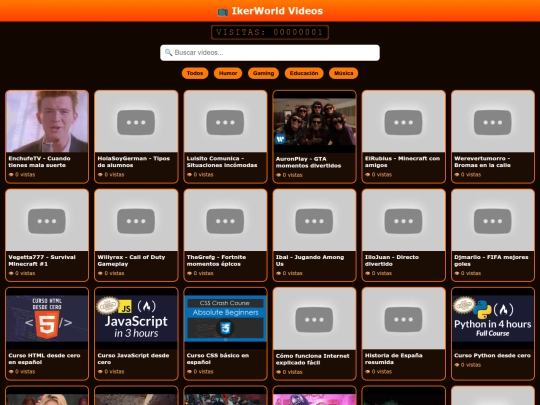Filter videos by Gaming
Screen dimensions: 540x405
tap(263, 73)
